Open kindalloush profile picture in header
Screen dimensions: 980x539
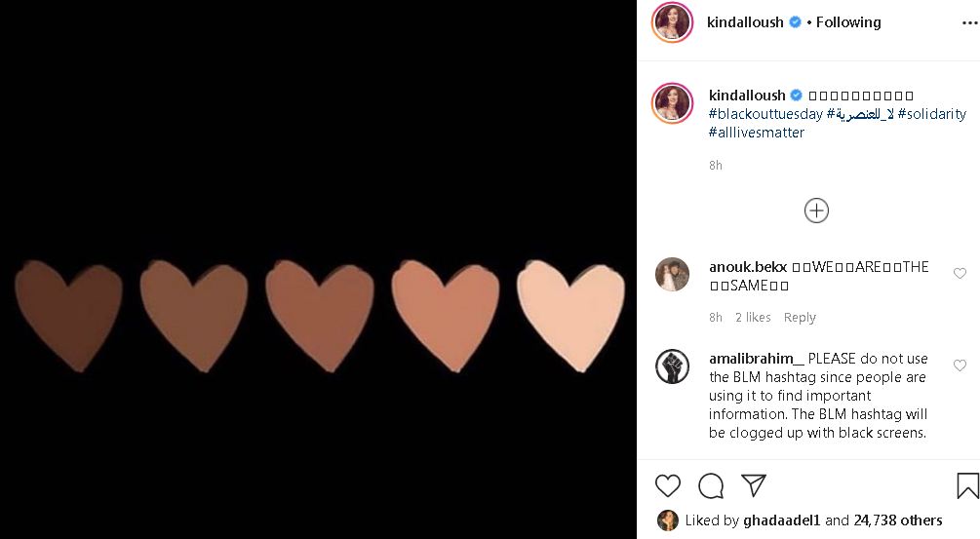(x=673, y=22)
